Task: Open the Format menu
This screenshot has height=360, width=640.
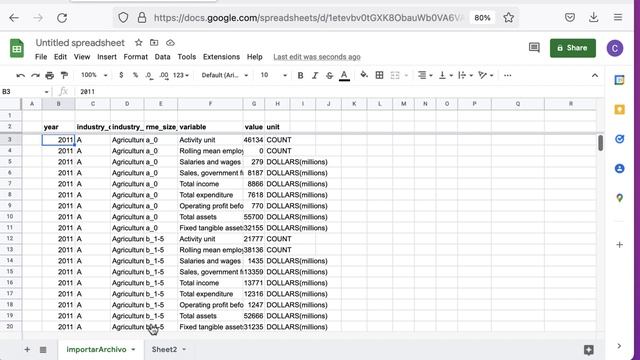Action: pyautogui.click(x=136, y=57)
